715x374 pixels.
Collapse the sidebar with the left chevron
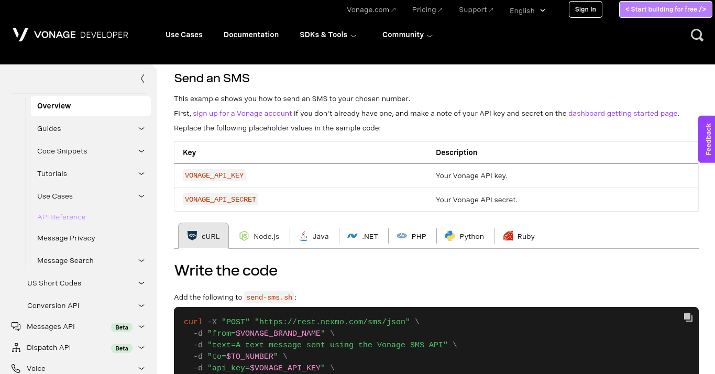click(x=142, y=78)
